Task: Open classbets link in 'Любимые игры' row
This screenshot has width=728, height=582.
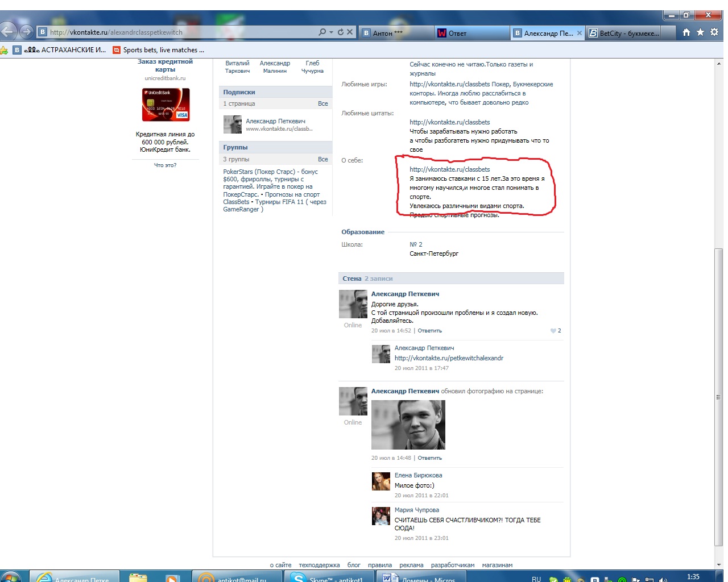Action: [449, 84]
